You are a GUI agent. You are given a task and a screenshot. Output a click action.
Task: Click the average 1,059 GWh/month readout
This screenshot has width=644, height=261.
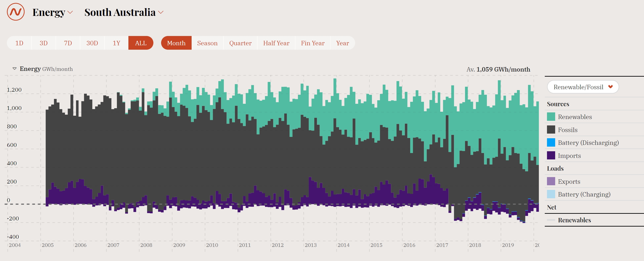(498, 69)
